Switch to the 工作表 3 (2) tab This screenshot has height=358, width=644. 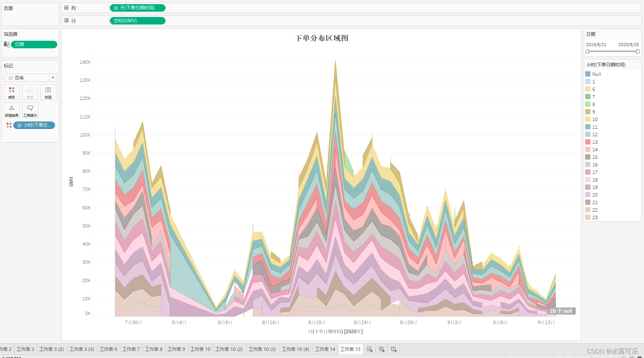tap(52, 349)
